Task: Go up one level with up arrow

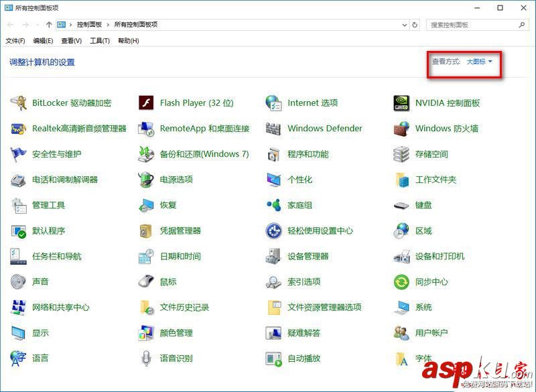Action: pos(48,25)
